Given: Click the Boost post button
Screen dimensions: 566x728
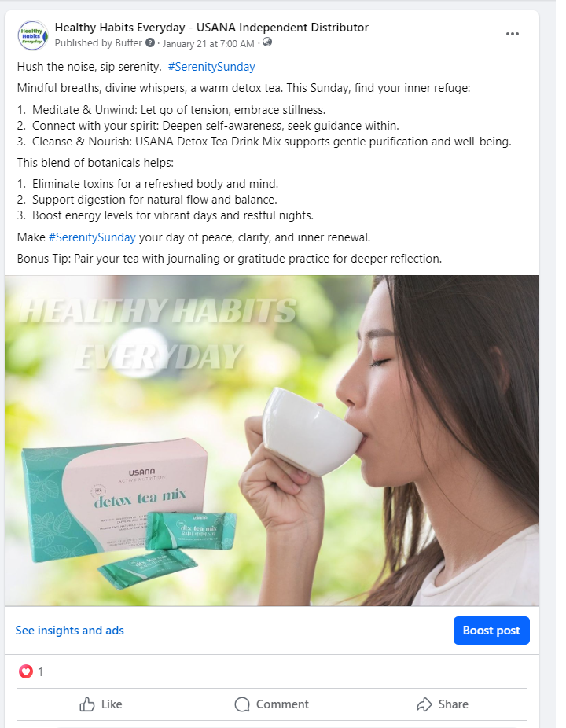Looking at the screenshot, I should tap(491, 631).
